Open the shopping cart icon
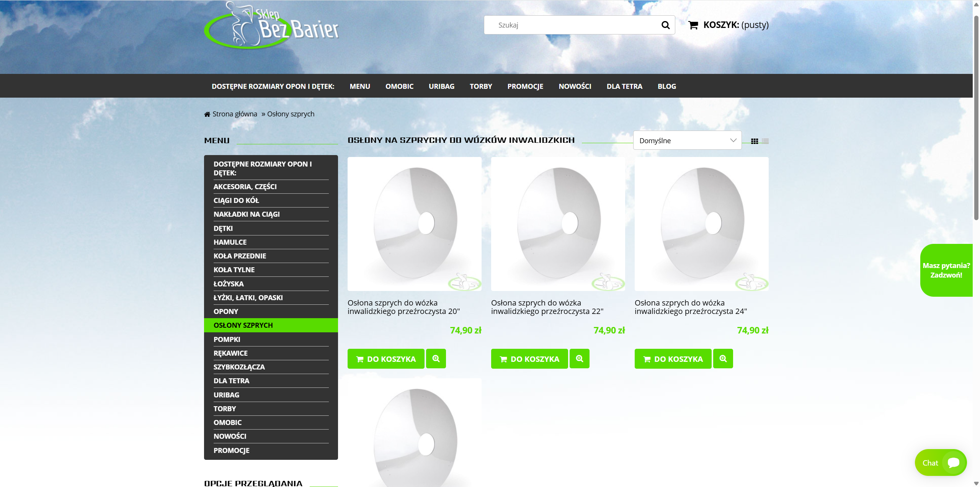This screenshot has height=487, width=980. pos(693,25)
